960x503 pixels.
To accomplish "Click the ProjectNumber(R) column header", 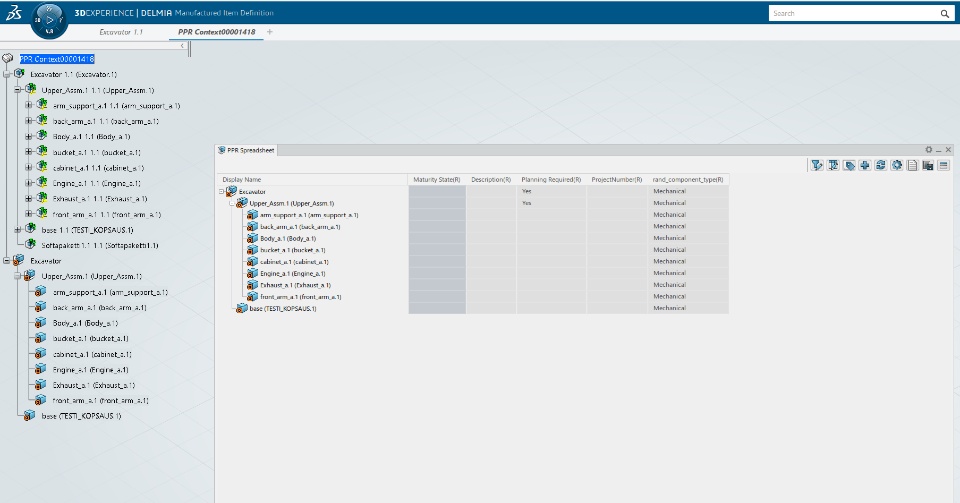I will click(617, 179).
